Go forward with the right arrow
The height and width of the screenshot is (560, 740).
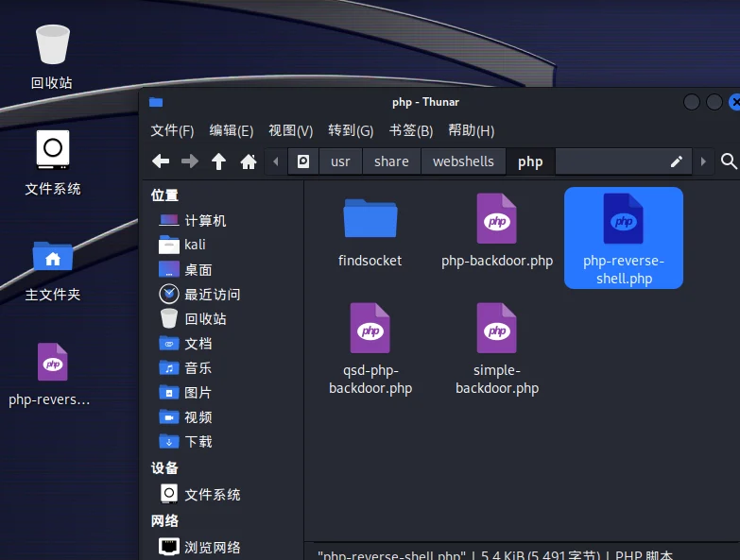190,161
